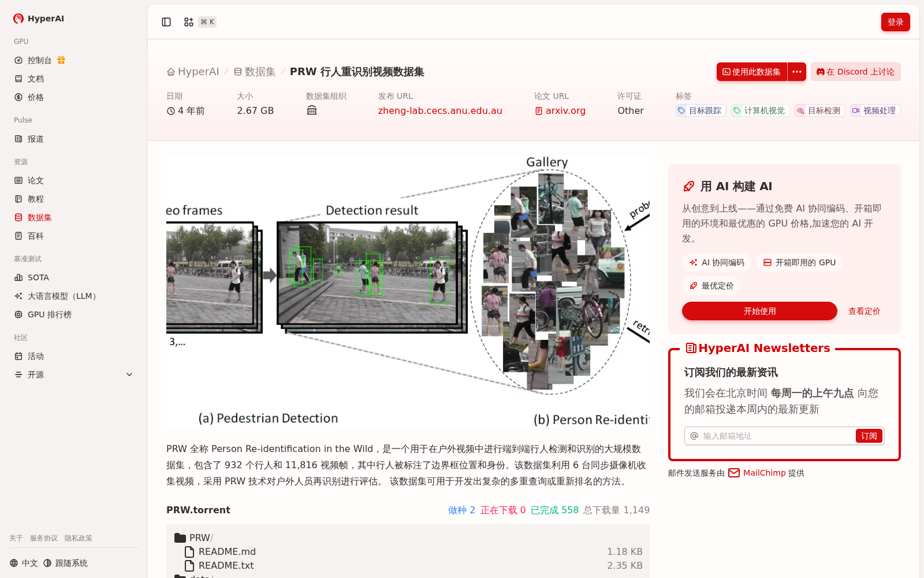Select README.md file row
The image size is (924, 578).
pos(408,551)
